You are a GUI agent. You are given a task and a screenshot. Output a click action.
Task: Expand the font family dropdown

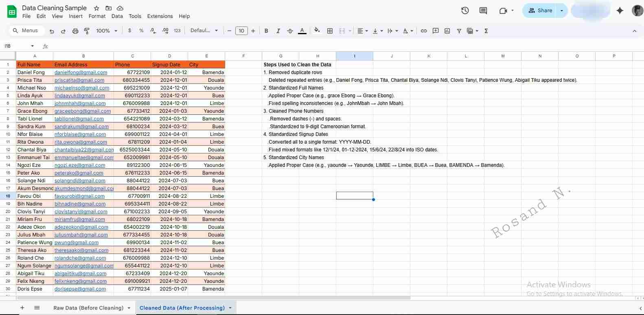pos(204,31)
